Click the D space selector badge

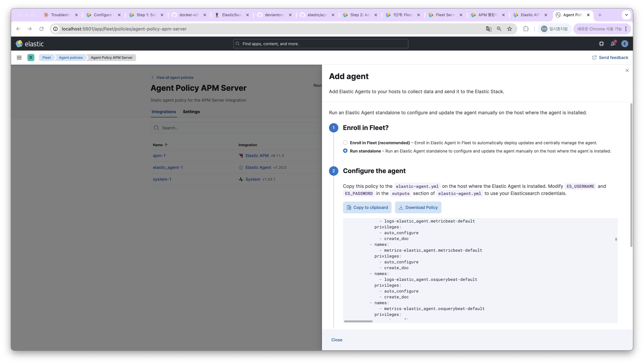pos(31,58)
